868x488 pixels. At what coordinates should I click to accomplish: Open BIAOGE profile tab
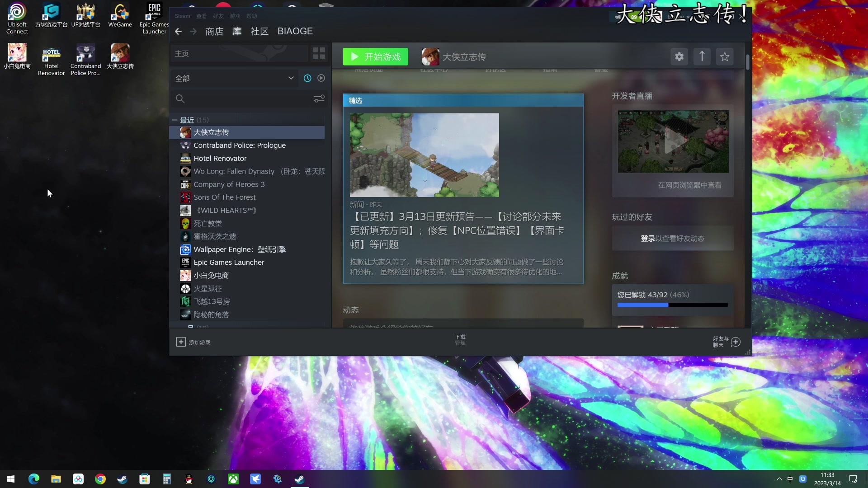tap(295, 31)
